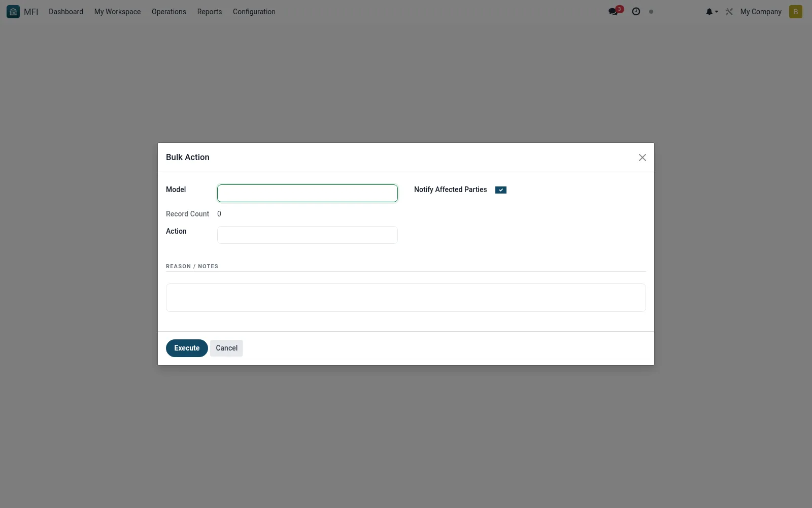This screenshot has width=812, height=508.
Task: Click the gray status dot indicator
Action: (x=651, y=12)
